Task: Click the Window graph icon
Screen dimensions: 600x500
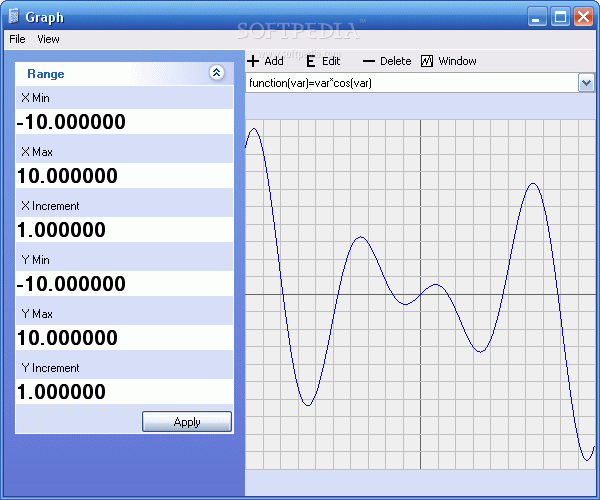Action: point(427,61)
